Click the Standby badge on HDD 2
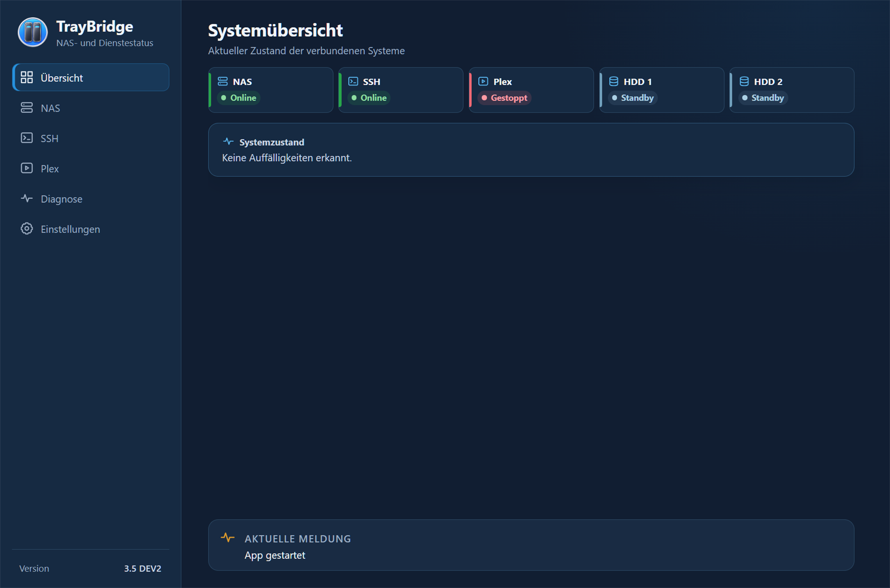 tap(763, 98)
